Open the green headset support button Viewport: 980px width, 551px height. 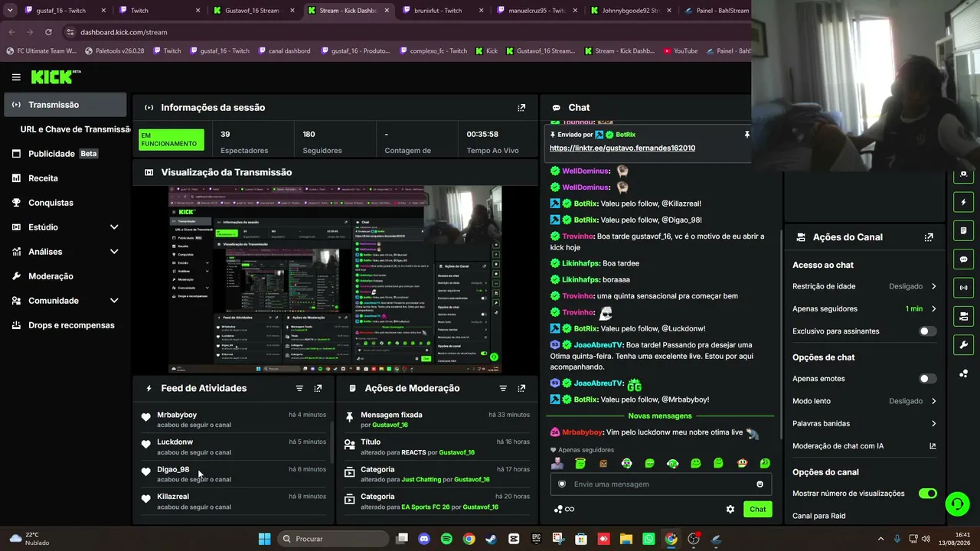coord(957,504)
